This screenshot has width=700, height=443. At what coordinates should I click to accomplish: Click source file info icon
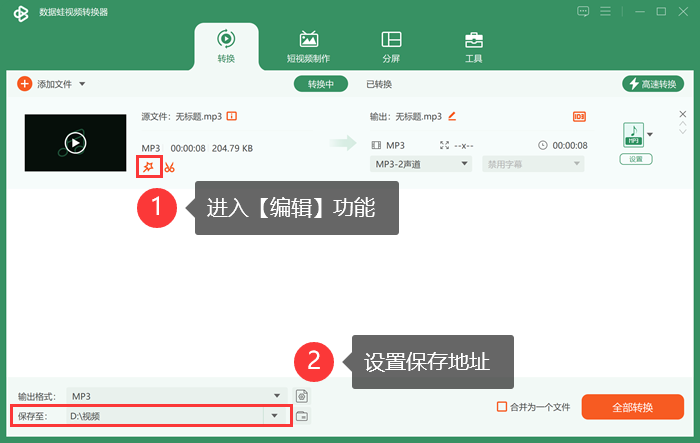click(232, 116)
